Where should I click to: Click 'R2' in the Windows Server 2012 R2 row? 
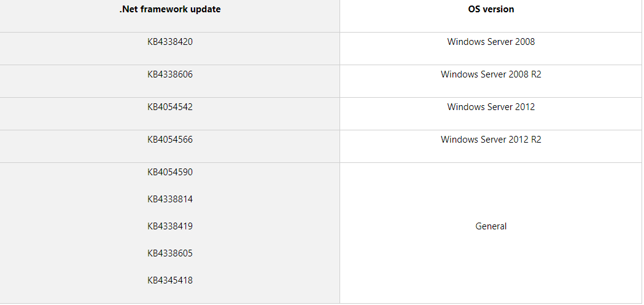click(535, 140)
